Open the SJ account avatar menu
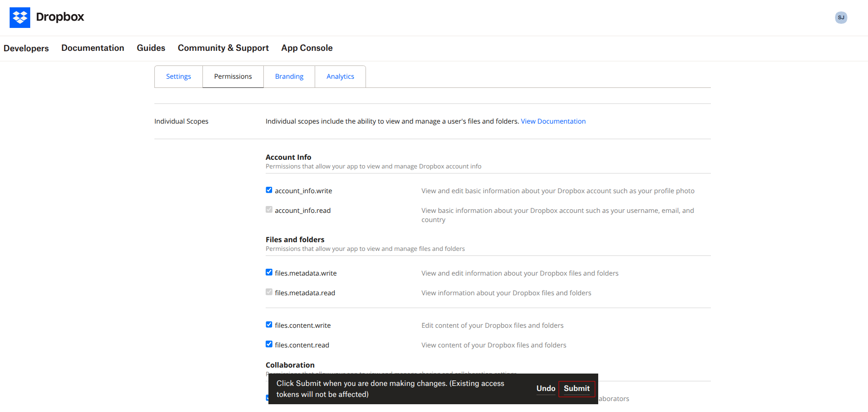 tap(841, 17)
